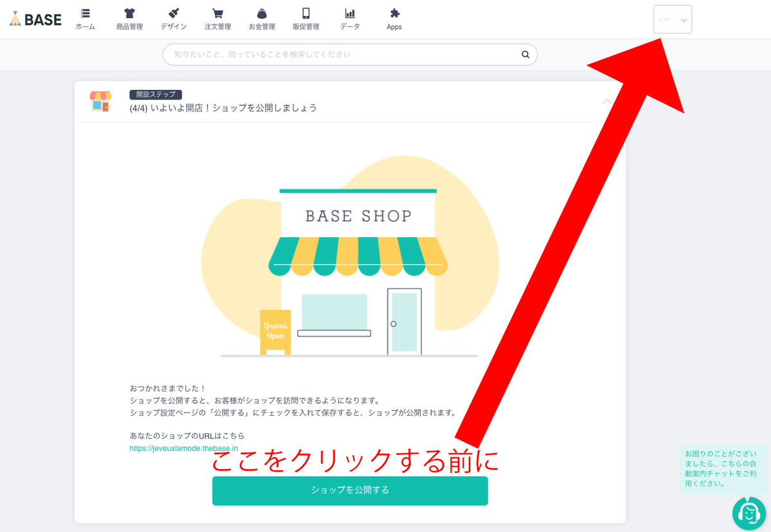Viewport: 771px width, 532px height.
Task: Open the account dropdown in top right
Action: pos(672,20)
